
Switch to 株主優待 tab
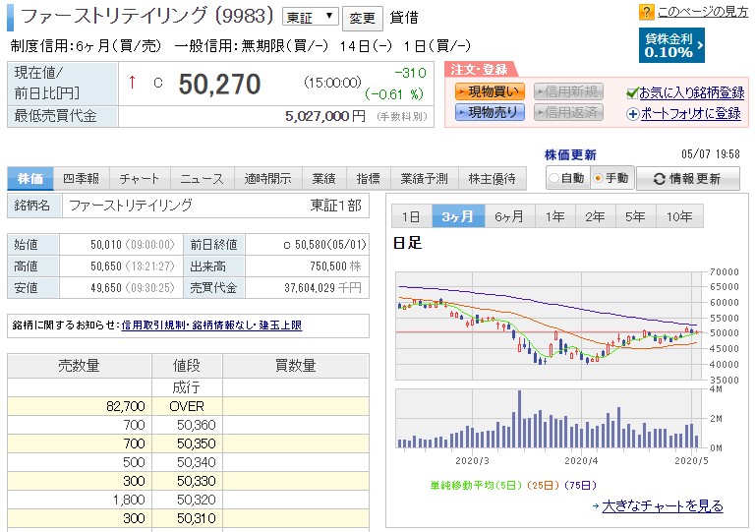click(492, 178)
